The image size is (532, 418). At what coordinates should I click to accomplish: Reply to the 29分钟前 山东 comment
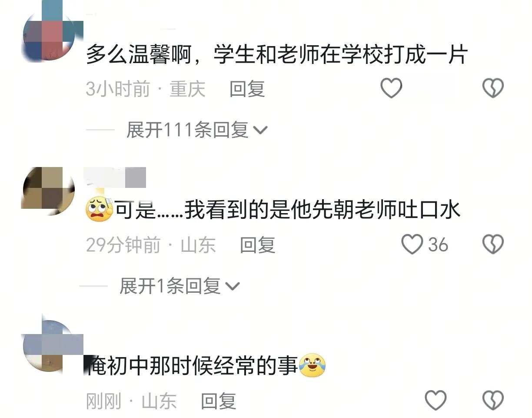pos(258,245)
